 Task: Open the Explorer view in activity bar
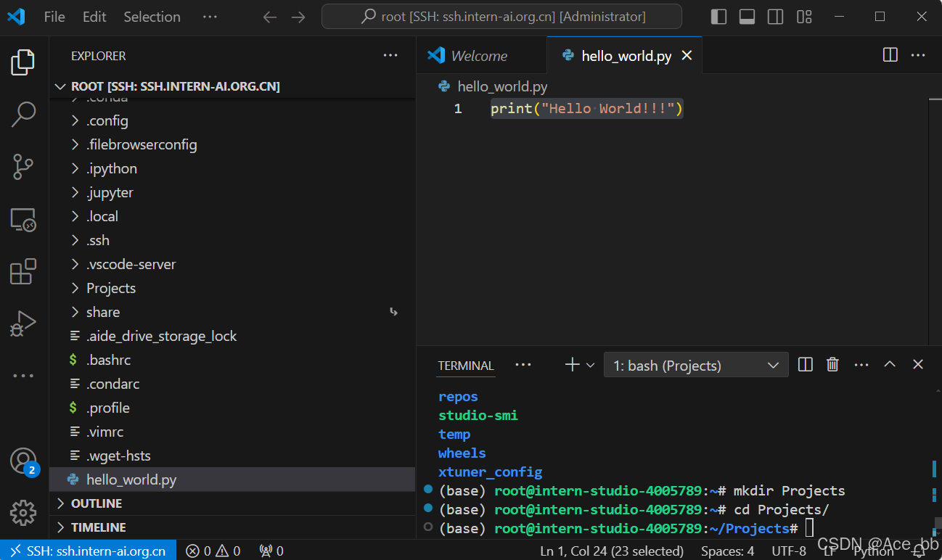pos(23,62)
